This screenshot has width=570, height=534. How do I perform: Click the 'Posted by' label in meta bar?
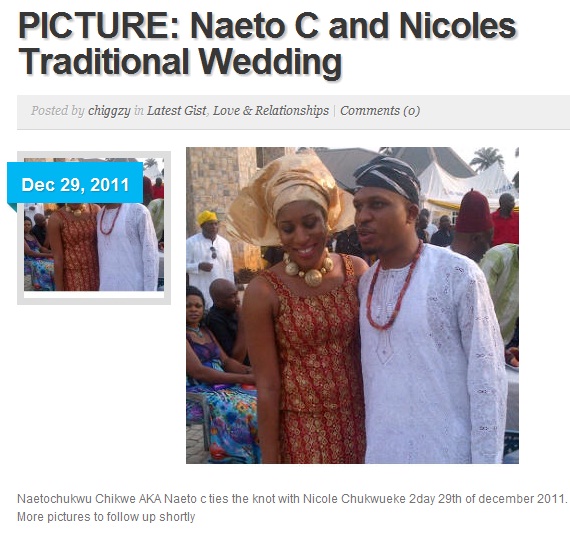tap(57, 111)
